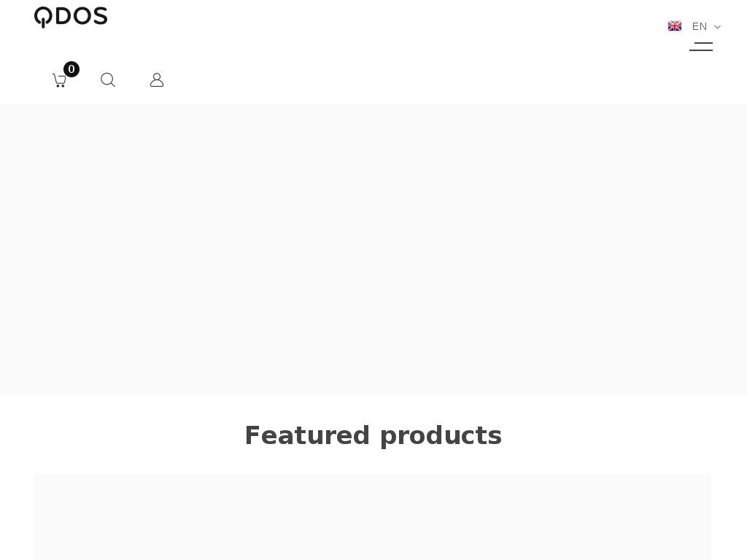View cart showing 0 items
This screenshot has width=747, height=560.
[60, 80]
